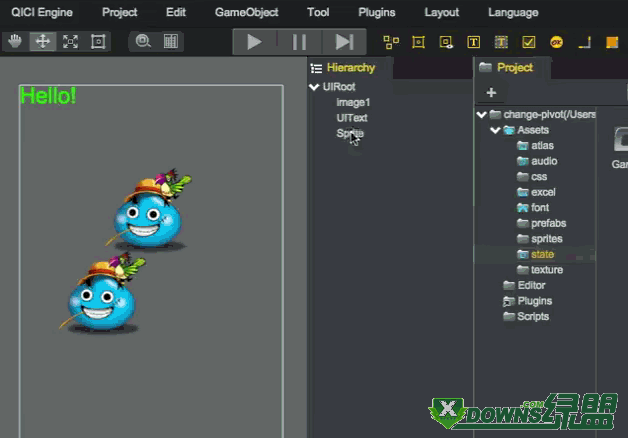Open the prefabs folder

pyautogui.click(x=548, y=223)
